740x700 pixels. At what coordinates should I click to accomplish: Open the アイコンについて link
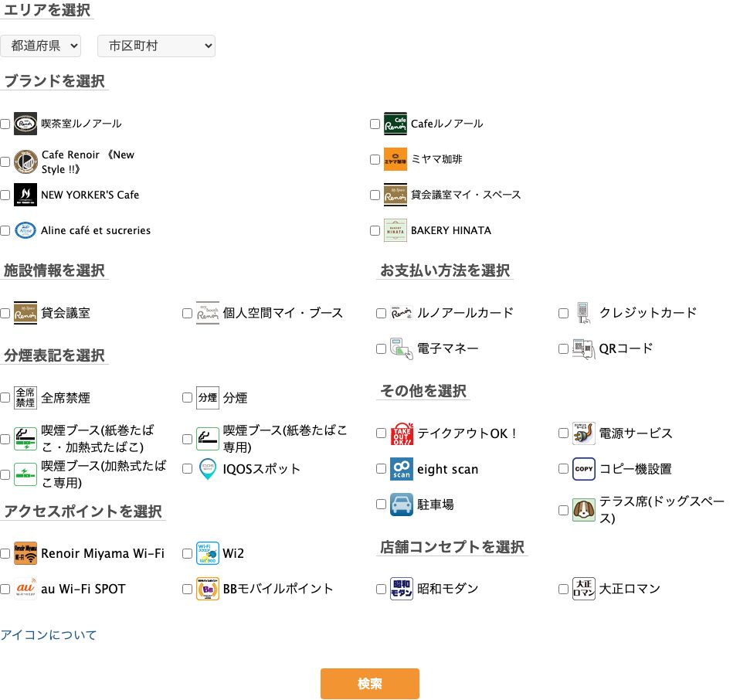tap(48, 635)
